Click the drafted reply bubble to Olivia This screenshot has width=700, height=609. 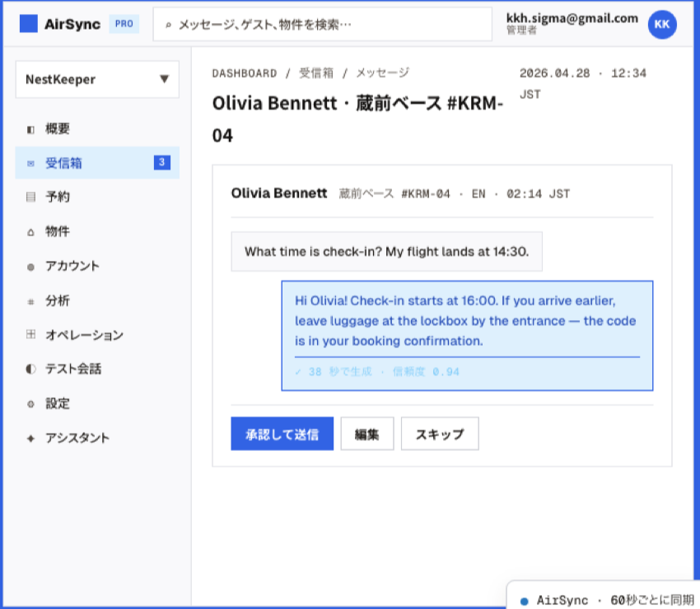click(467, 336)
